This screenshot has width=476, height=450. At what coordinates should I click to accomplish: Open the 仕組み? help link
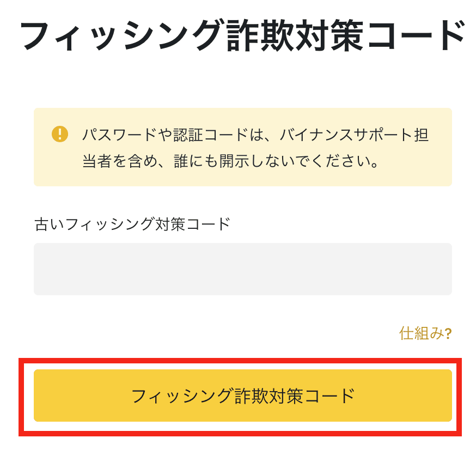pyautogui.click(x=425, y=333)
